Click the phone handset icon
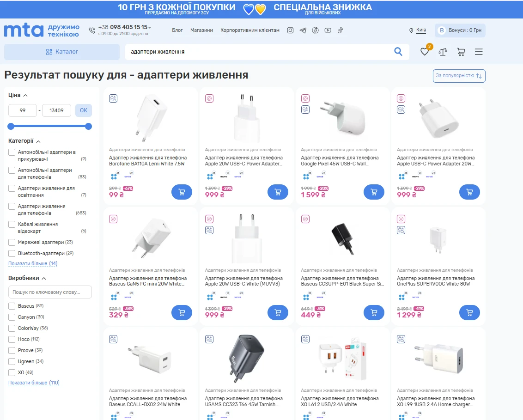523x420 pixels. 92,30
